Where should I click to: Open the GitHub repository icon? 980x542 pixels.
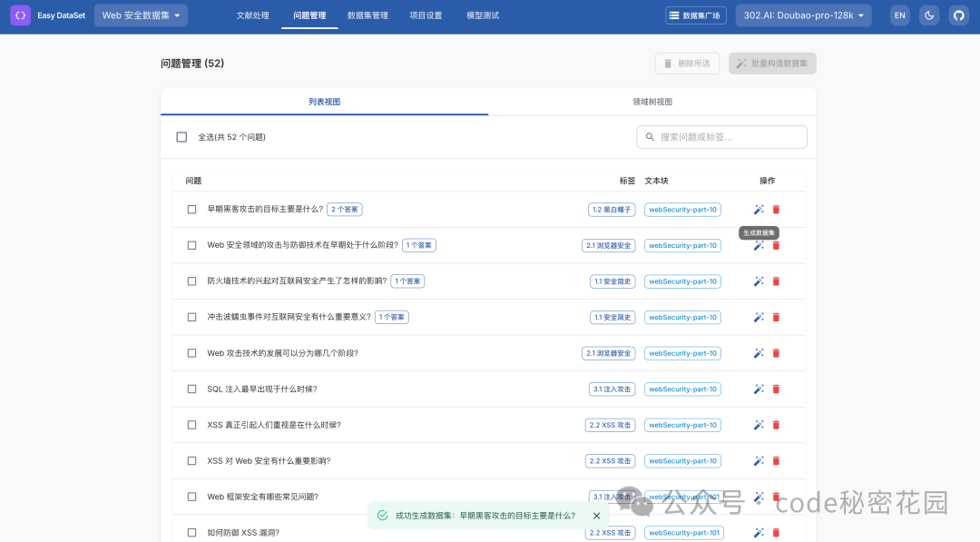959,15
